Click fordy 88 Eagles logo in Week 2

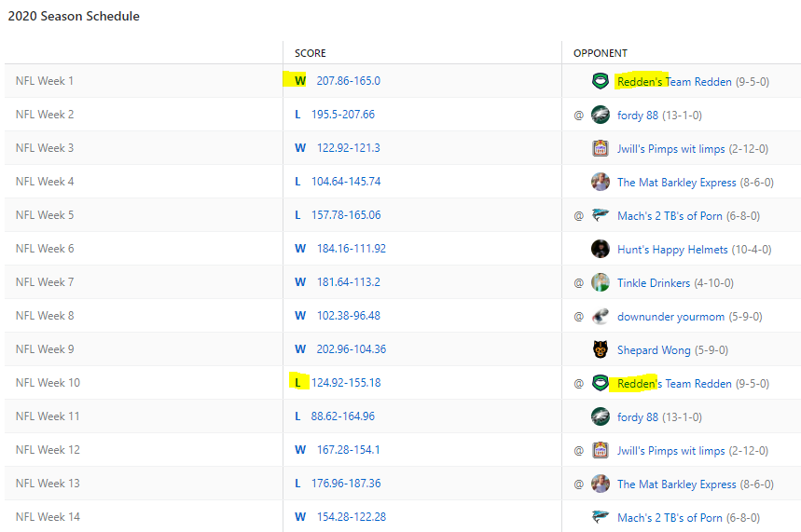[601, 115]
